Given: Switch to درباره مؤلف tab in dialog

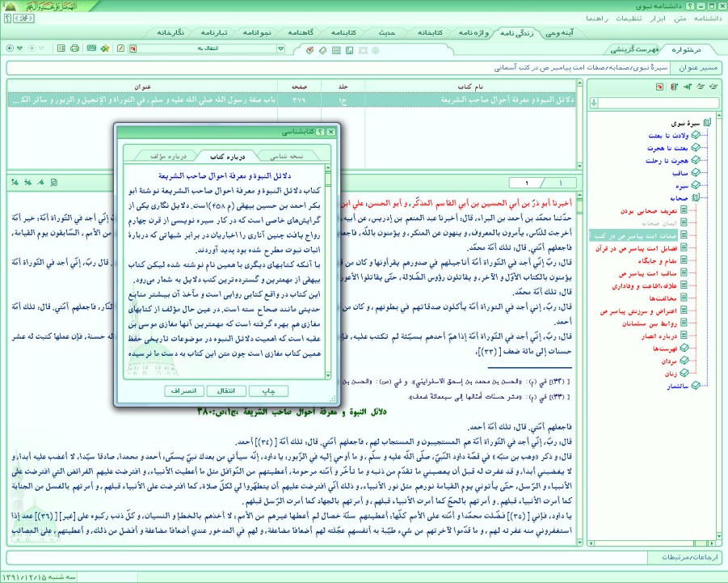Looking at the screenshot, I should pos(168,156).
